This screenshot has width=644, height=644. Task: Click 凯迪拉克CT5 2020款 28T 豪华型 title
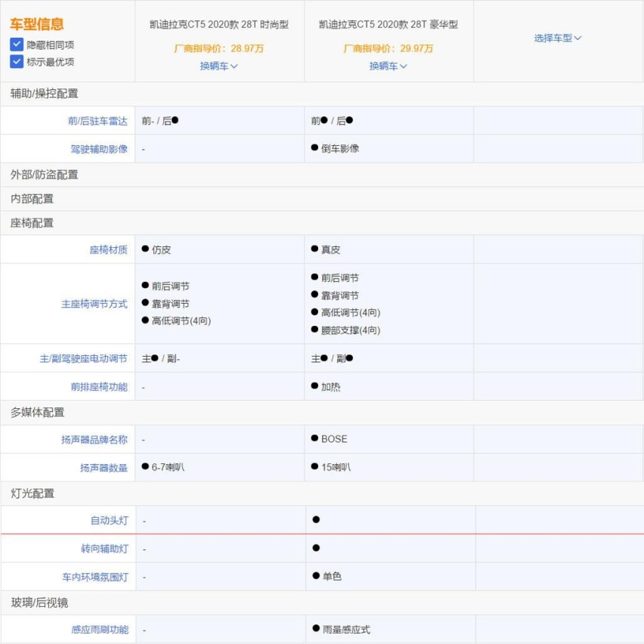[x=388, y=25]
